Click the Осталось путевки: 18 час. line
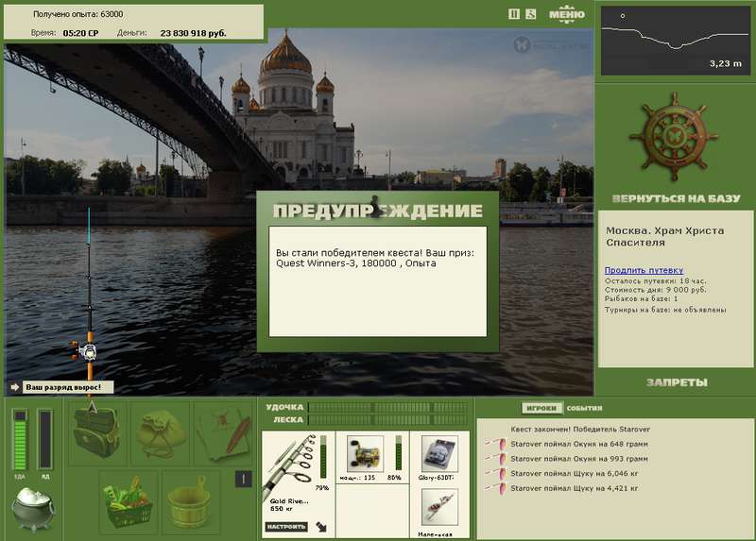The image size is (756, 541). [655, 280]
